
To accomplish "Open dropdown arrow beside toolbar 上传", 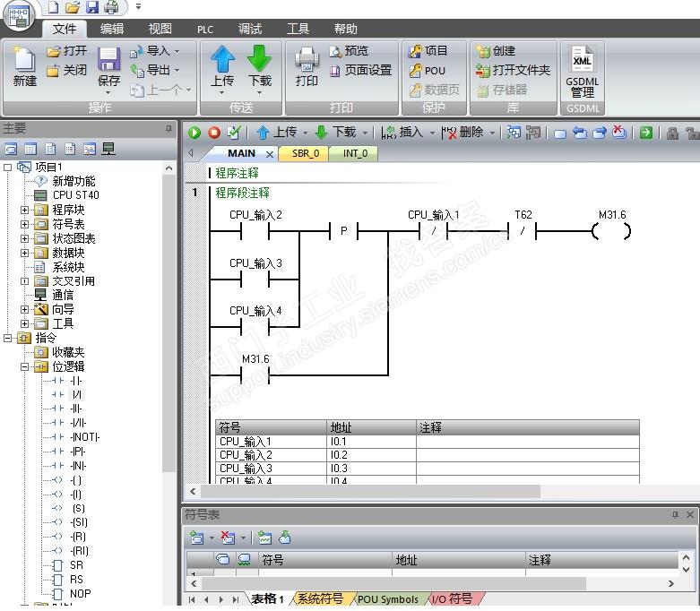I will (x=306, y=133).
